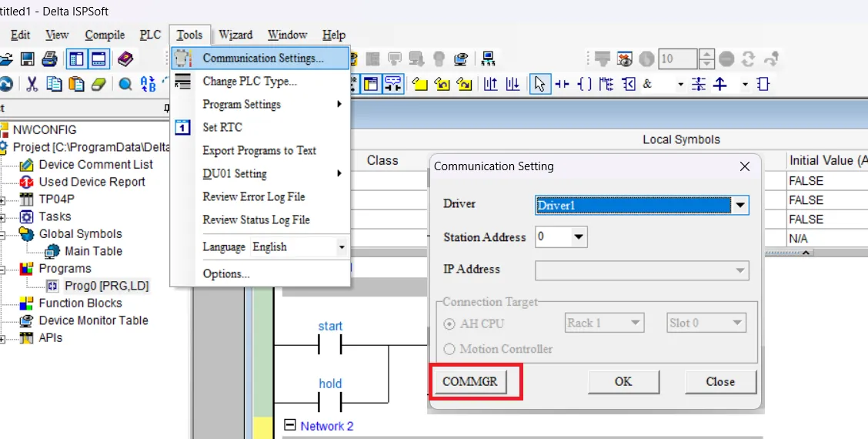This screenshot has height=439, width=868.
Task: Select the Motion Controller radio button
Action: pos(449,349)
